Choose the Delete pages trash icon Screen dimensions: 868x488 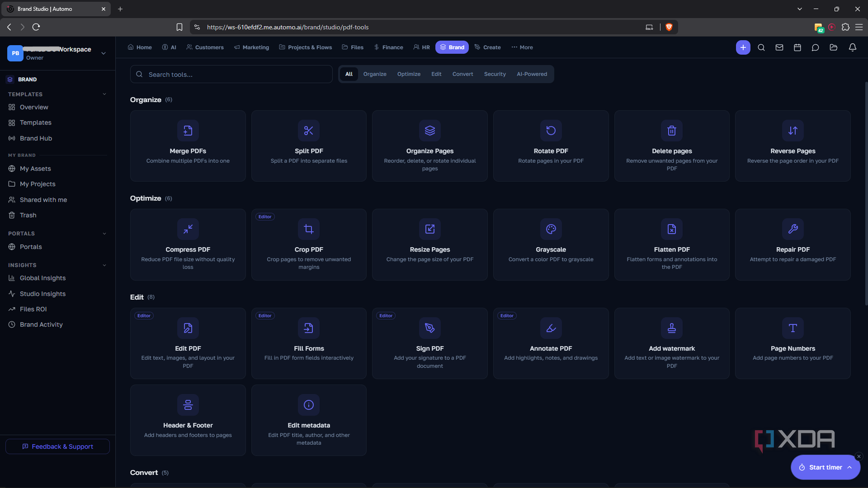pyautogui.click(x=672, y=130)
